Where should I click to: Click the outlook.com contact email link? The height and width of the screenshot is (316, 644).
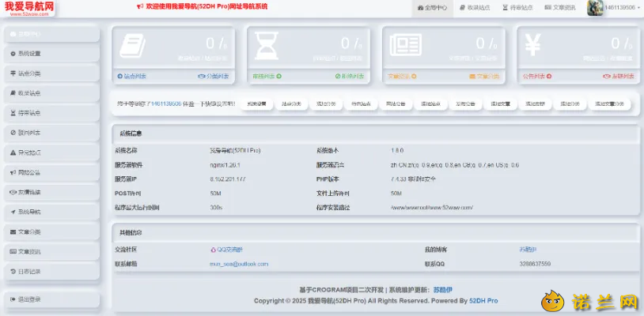(x=239, y=265)
